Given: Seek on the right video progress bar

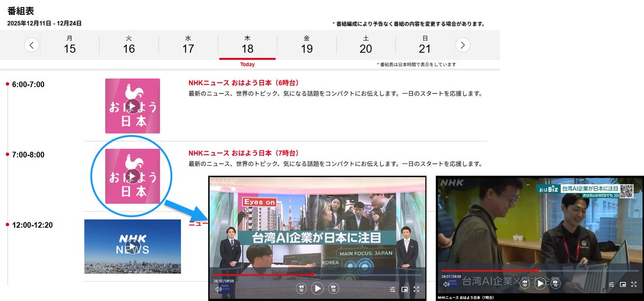Looking at the screenshot, I should click(540, 270).
